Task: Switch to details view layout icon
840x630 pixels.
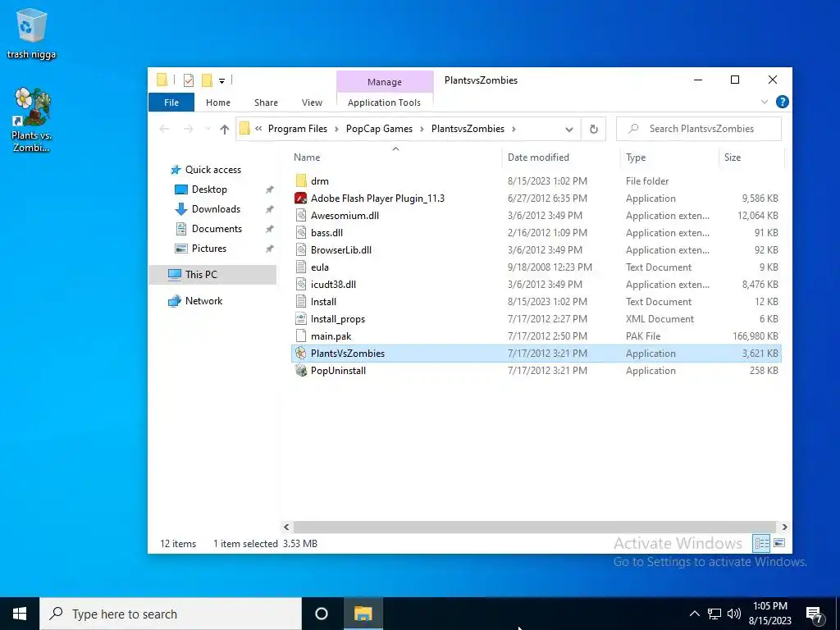Action: click(x=761, y=543)
